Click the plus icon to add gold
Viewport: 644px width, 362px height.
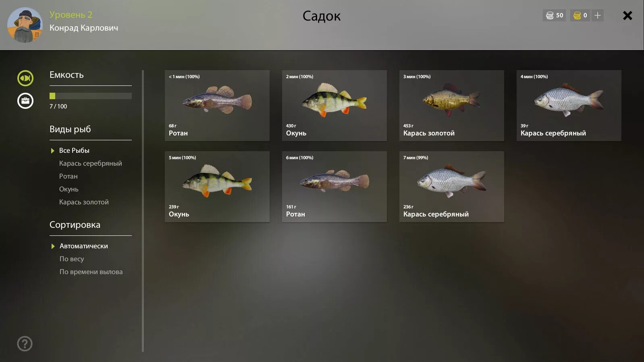pos(598,15)
